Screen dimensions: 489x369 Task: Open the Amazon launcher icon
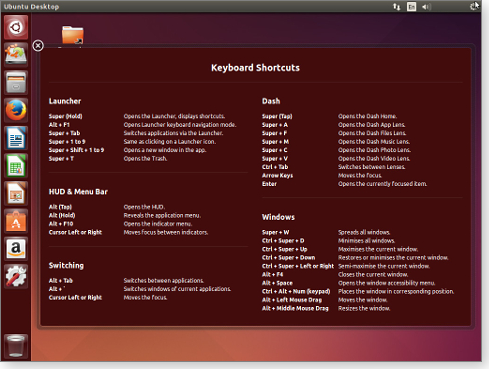[16, 249]
